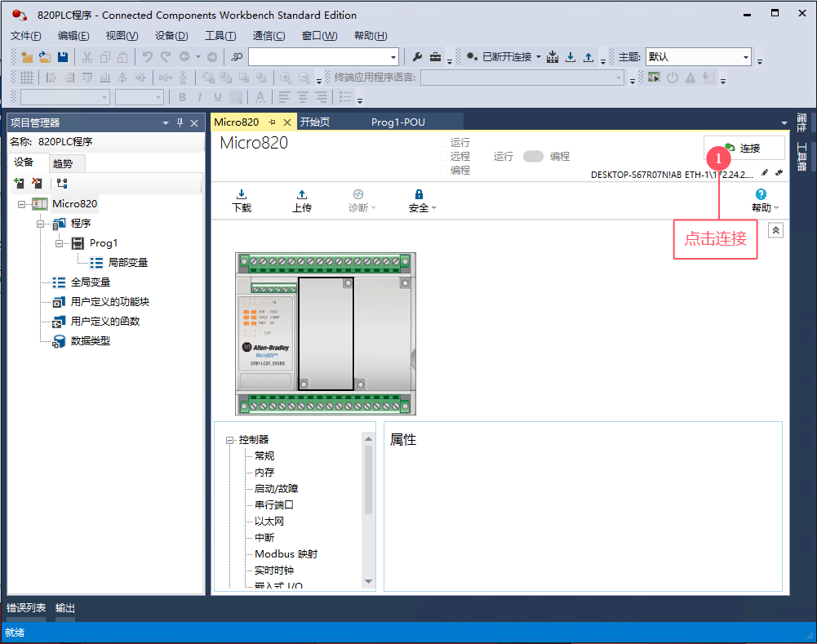
Task: Open the 文件(F) menu
Action: 26,35
